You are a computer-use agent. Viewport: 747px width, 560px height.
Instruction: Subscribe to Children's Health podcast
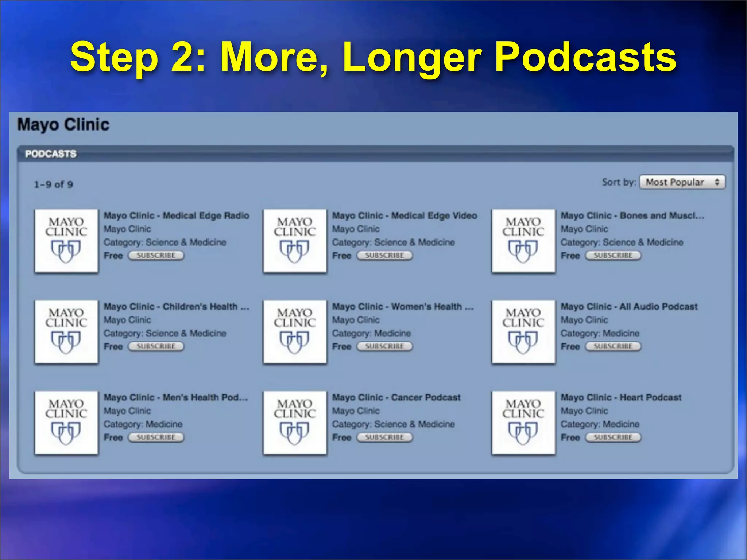coord(156,346)
